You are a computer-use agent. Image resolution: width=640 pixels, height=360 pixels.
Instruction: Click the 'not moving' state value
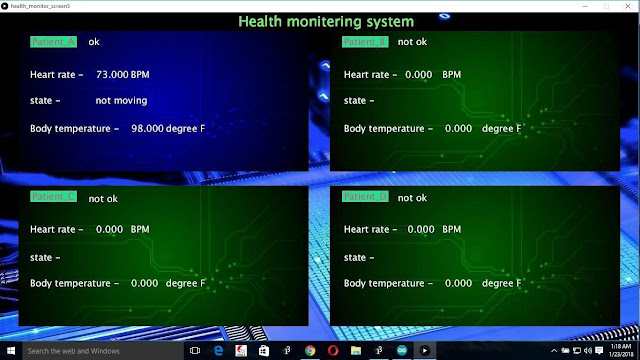point(121,101)
